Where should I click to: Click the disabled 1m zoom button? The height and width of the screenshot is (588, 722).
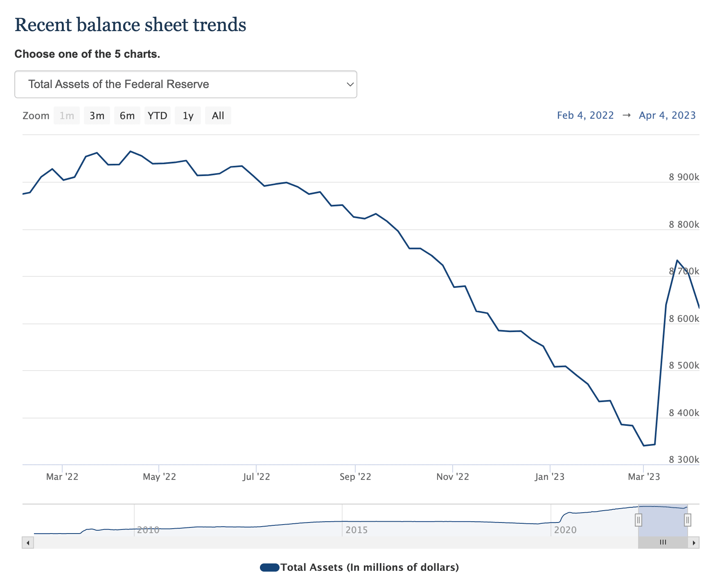[67, 115]
